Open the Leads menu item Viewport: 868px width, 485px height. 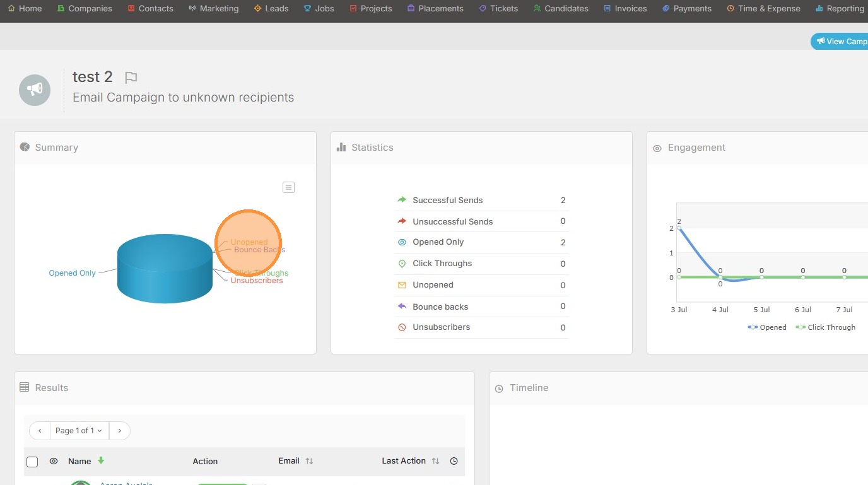[271, 8]
